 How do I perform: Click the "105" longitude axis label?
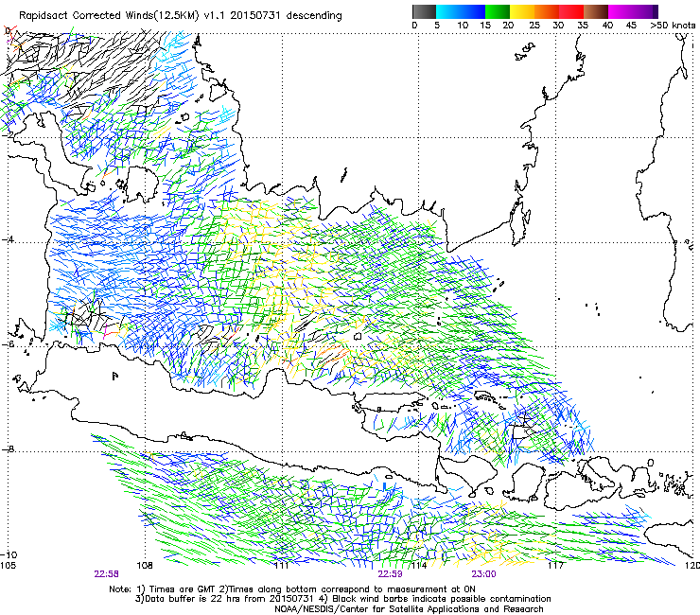coord(8,566)
